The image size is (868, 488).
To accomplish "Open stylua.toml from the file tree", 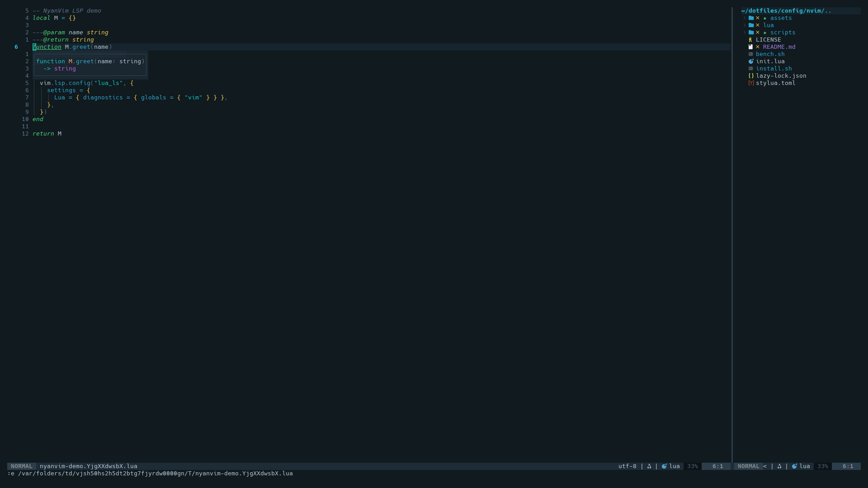I will [x=776, y=83].
